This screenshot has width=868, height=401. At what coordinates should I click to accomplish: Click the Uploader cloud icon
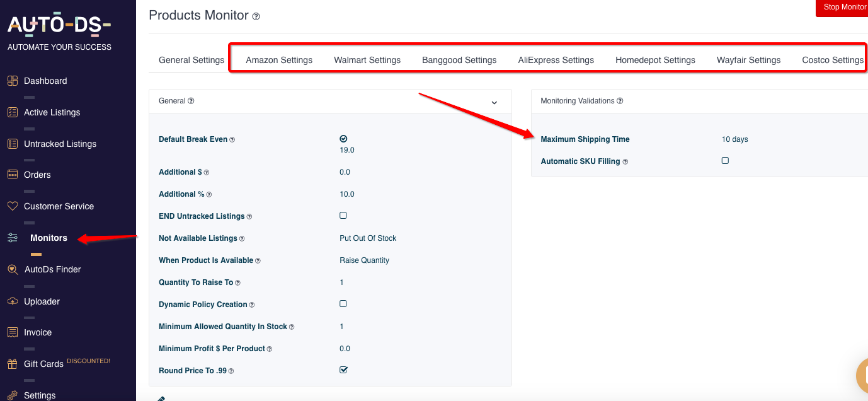13,301
